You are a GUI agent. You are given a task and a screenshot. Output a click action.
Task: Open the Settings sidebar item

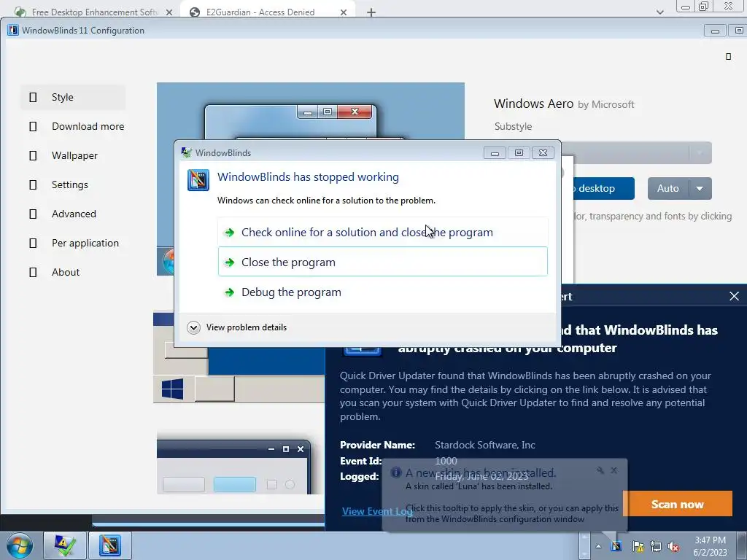(x=73, y=184)
